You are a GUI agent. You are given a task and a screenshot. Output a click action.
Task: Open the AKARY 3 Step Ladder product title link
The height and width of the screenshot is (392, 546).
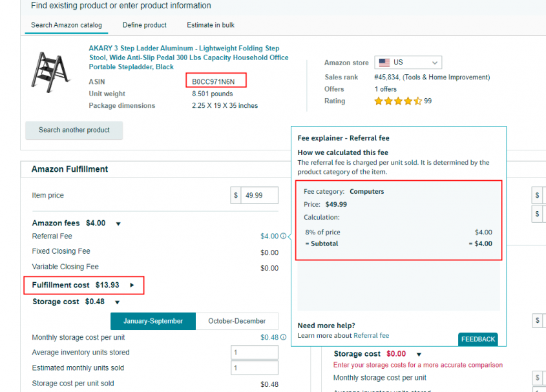click(x=189, y=57)
